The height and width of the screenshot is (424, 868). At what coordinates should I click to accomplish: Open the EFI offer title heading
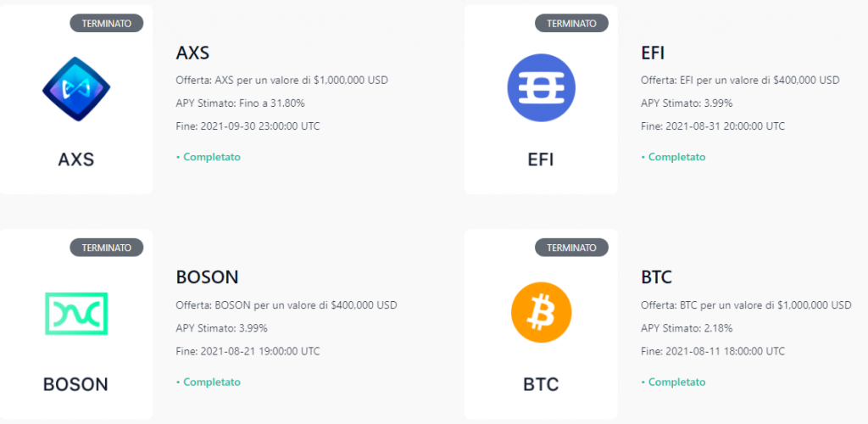tap(653, 53)
